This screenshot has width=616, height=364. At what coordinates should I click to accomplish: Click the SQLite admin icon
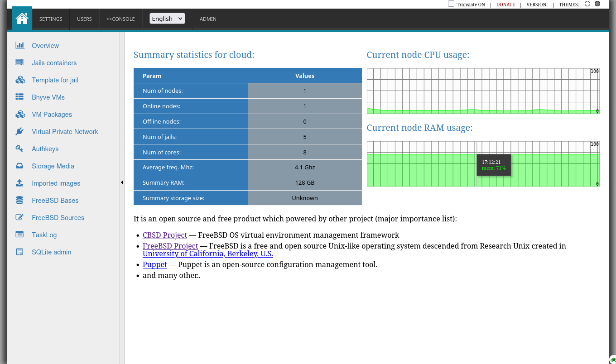coord(19,252)
